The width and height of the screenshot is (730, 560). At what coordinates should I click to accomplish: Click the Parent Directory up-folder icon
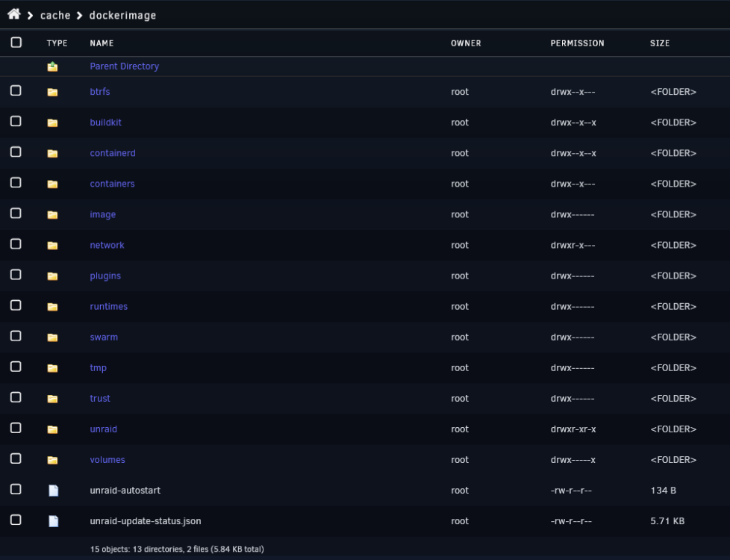click(52, 66)
